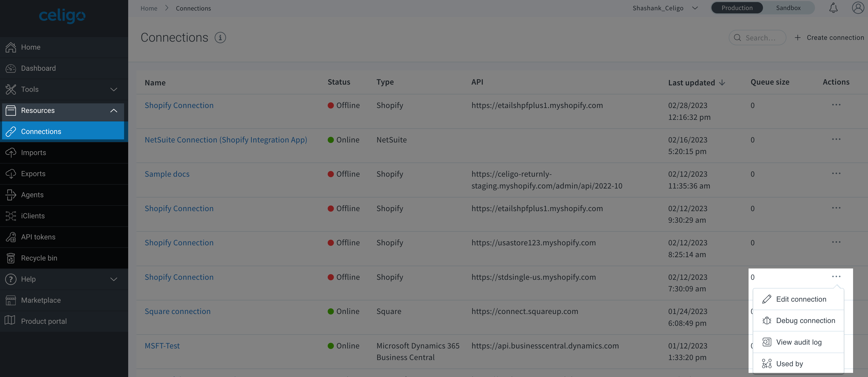Viewport: 868px width, 377px height.
Task: Click the Celigo logo
Action: [x=62, y=16]
